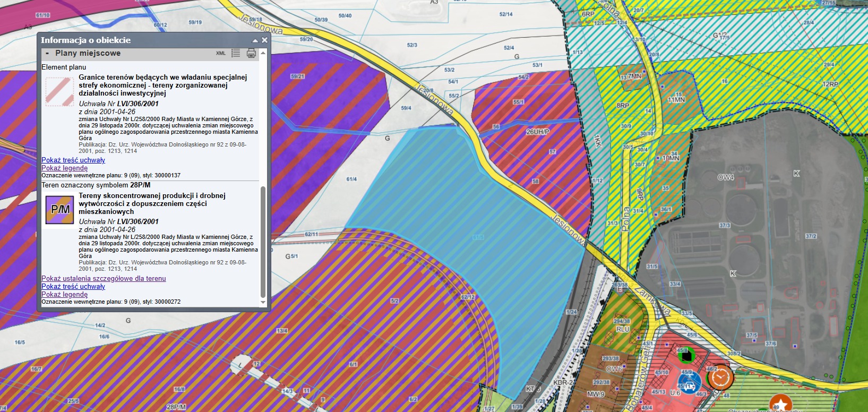Click the orange clock marker on map
This screenshot has height=412, width=868.
(720, 377)
